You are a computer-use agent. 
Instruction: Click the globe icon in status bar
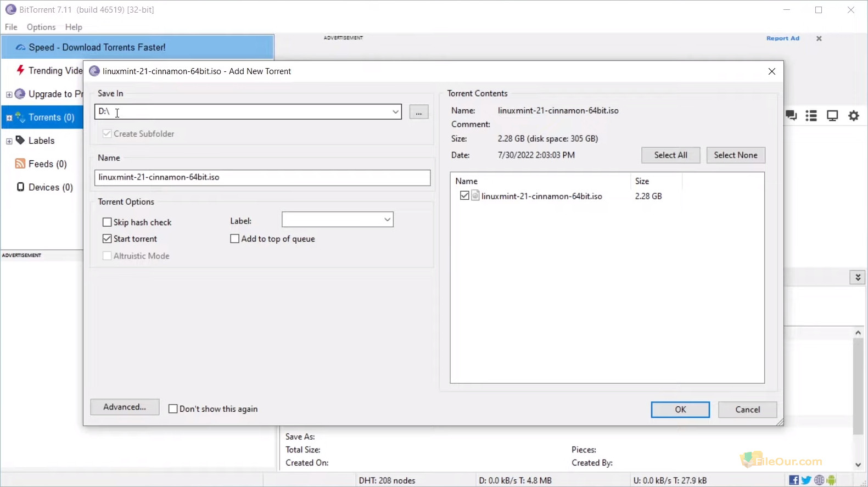tap(819, 480)
